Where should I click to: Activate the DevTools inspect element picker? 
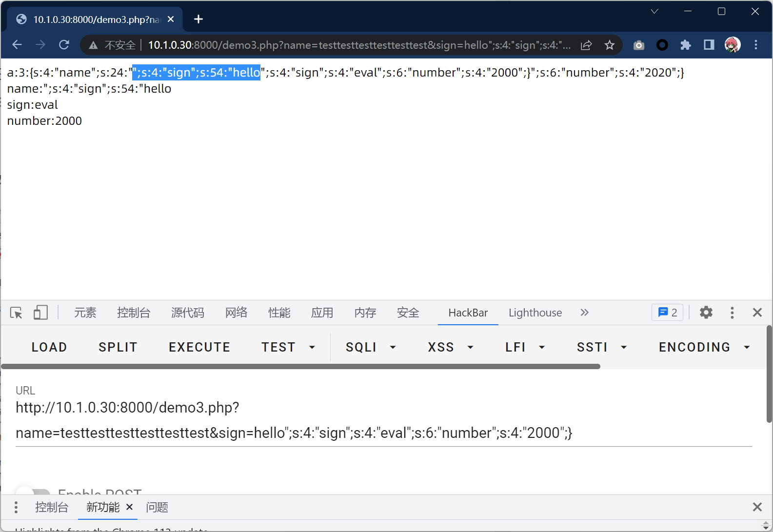point(16,313)
